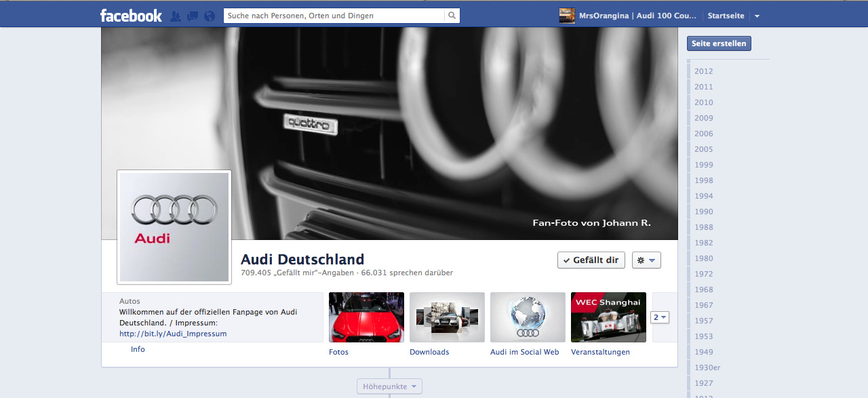The image size is (868, 398).
Task: Open the Fotos red car thumbnail
Action: (366, 317)
